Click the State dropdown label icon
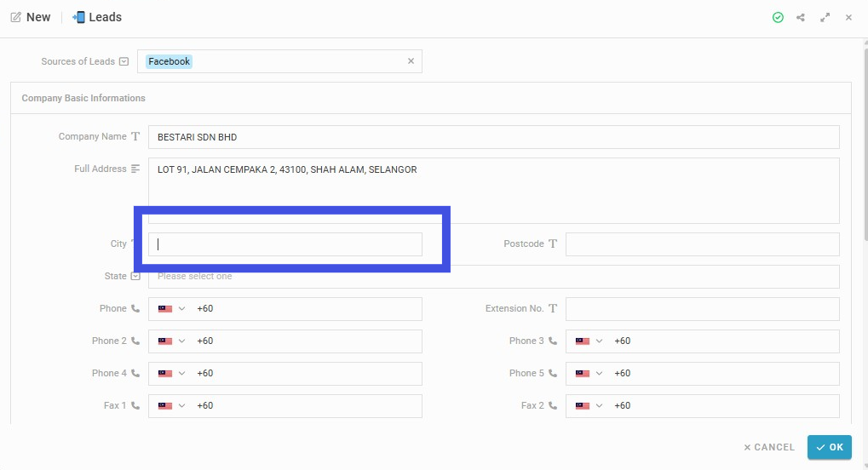Viewport: 868px width, 470px height. point(135,276)
